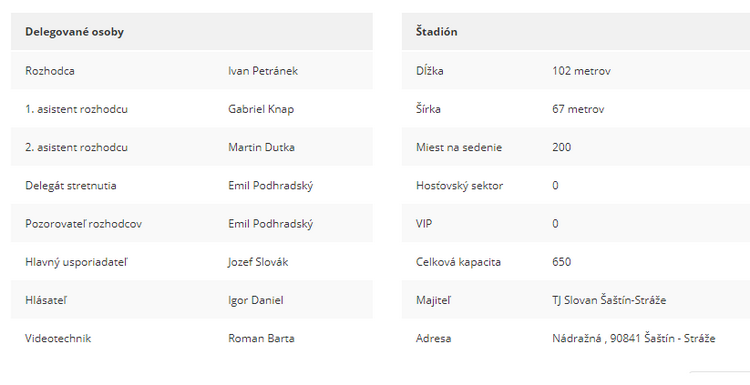Click the Rozhodca row label
The height and width of the screenshot is (385, 750).
point(50,71)
